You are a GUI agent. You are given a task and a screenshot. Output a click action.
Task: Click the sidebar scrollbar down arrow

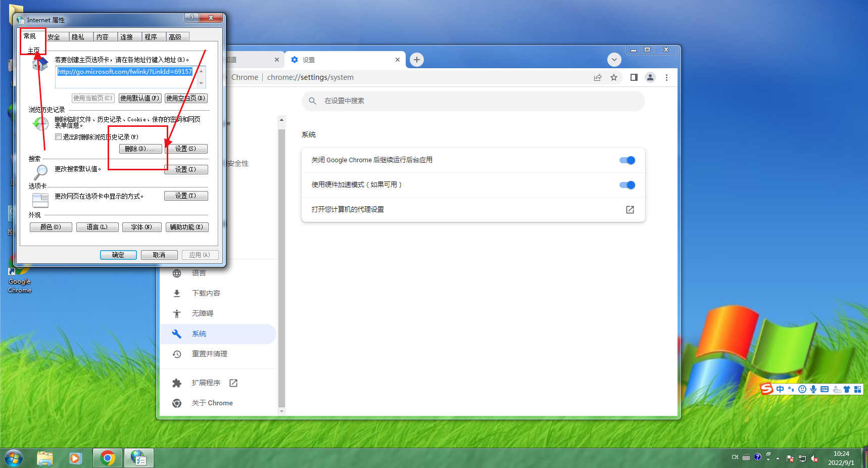point(282,411)
